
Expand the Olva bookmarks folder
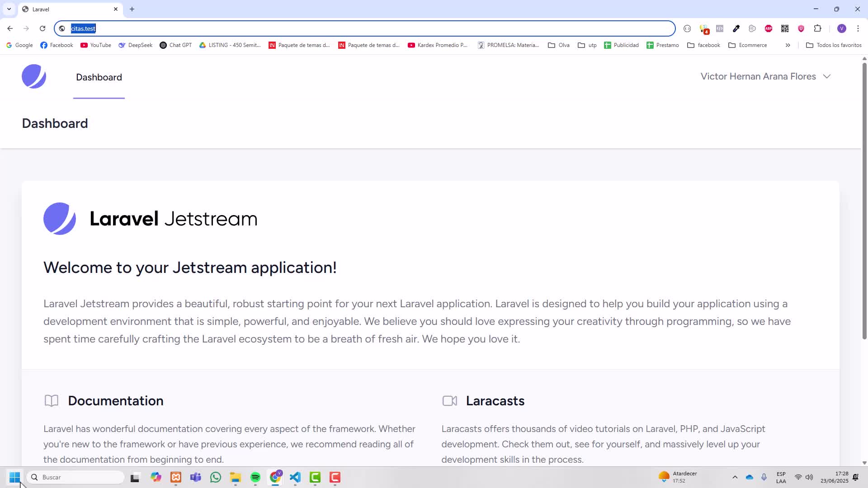pos(559,45)
